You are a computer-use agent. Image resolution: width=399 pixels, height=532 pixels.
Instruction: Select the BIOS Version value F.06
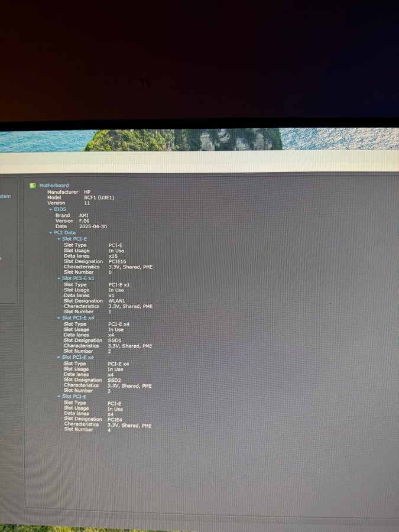coord(84,221)
